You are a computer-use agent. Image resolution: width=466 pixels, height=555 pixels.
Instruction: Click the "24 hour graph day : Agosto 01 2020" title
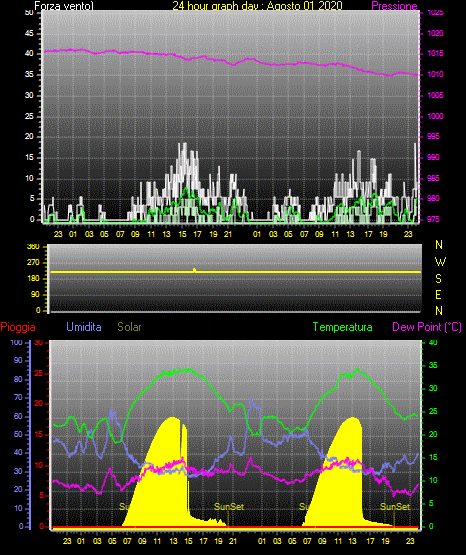(257, 6)
